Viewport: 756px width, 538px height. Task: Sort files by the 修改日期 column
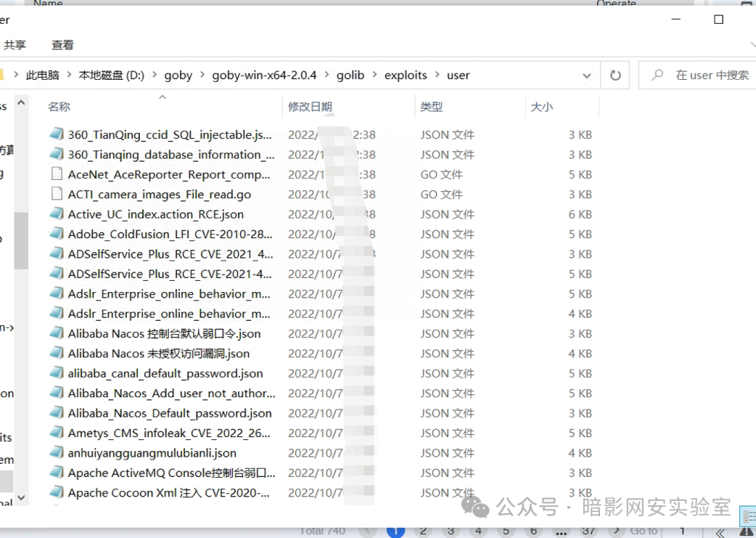click(310, 106)
